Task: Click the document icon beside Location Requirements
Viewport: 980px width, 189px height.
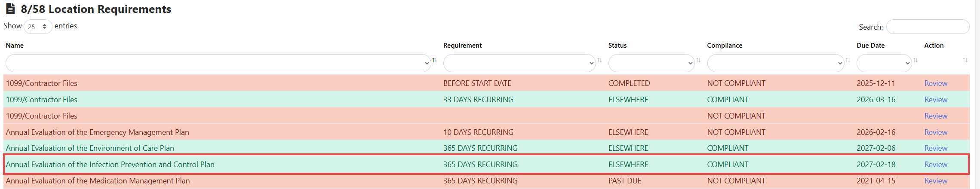Action: tap(10, 9)
